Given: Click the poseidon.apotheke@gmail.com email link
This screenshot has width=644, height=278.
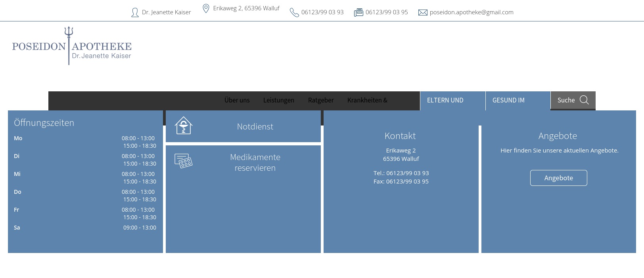Looking at the screenshot, I should point(471,12).
